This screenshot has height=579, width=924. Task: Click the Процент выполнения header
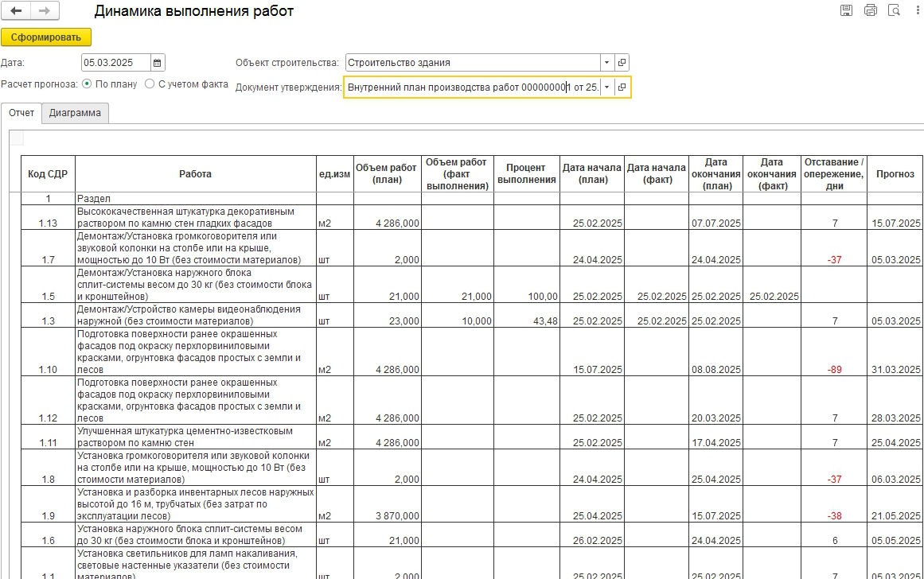(527, 173)
